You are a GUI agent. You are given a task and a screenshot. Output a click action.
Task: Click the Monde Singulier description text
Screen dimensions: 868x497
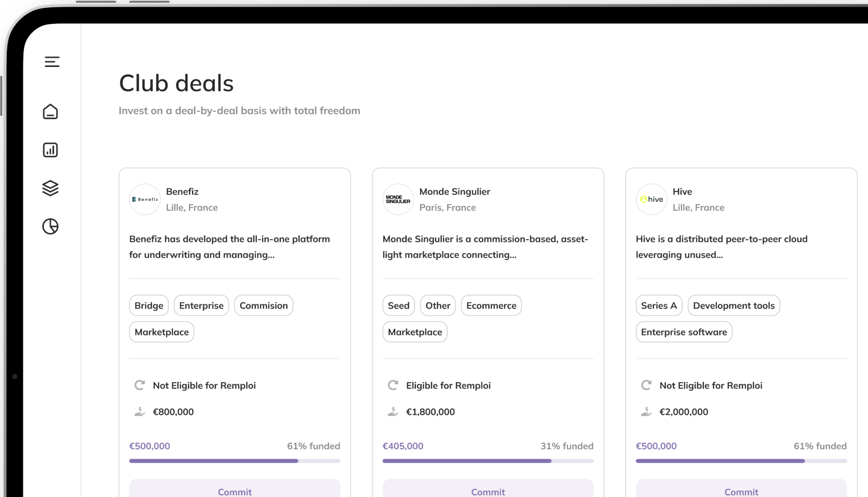pyautogui.click(x=485, y=247)
